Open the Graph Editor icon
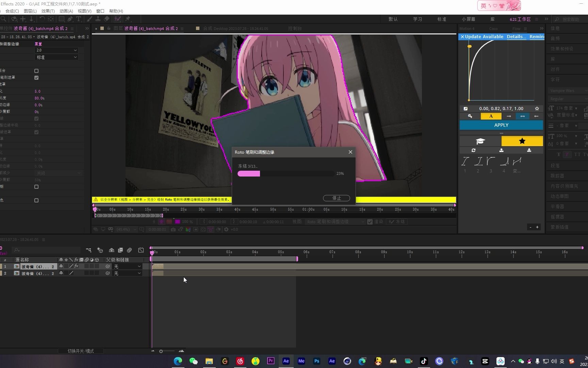 (x=141, y=250)
